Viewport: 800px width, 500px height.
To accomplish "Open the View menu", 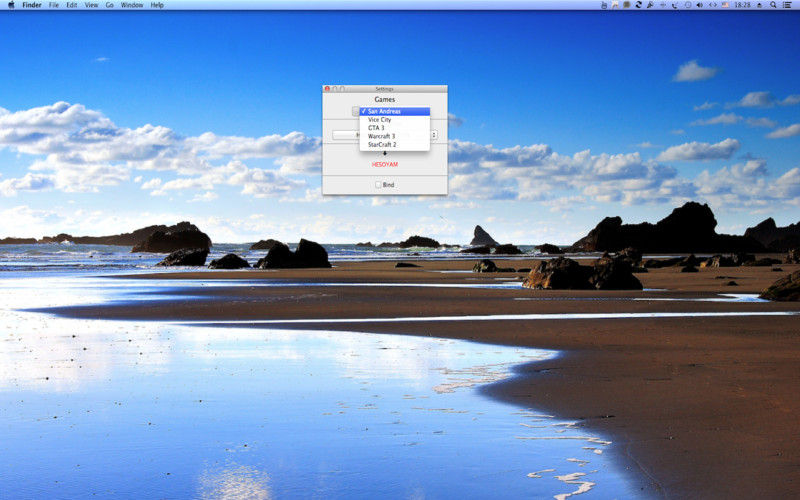I will click(91, 5).
